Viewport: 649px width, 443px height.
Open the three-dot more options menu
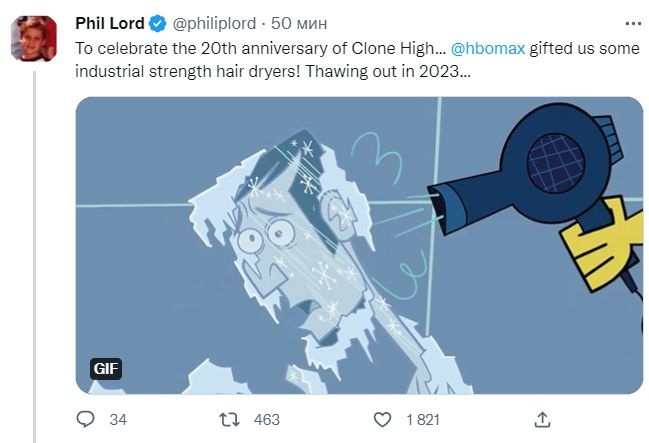point(632,23)
